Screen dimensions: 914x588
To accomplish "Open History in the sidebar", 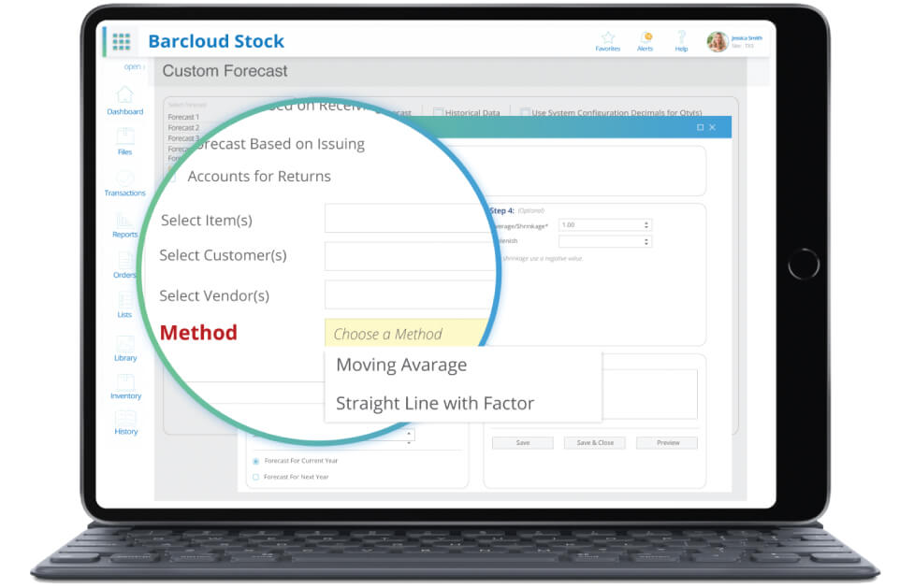I will pos(126,423).
